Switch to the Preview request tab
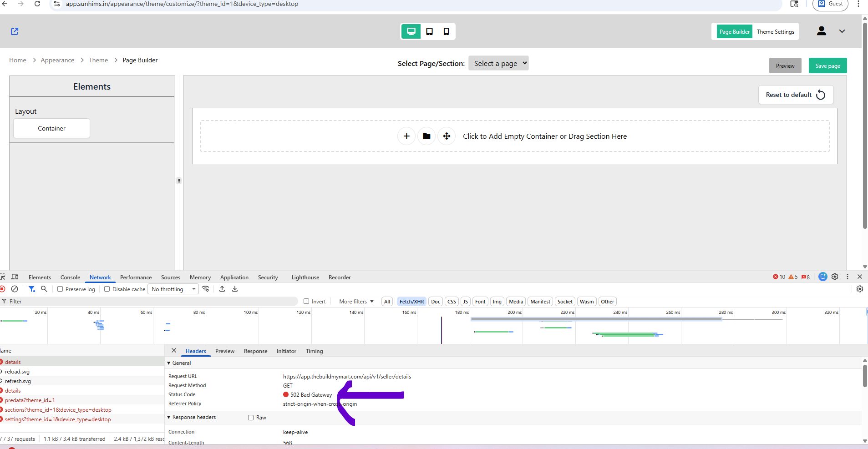868x449 pixels. [225, 351]
